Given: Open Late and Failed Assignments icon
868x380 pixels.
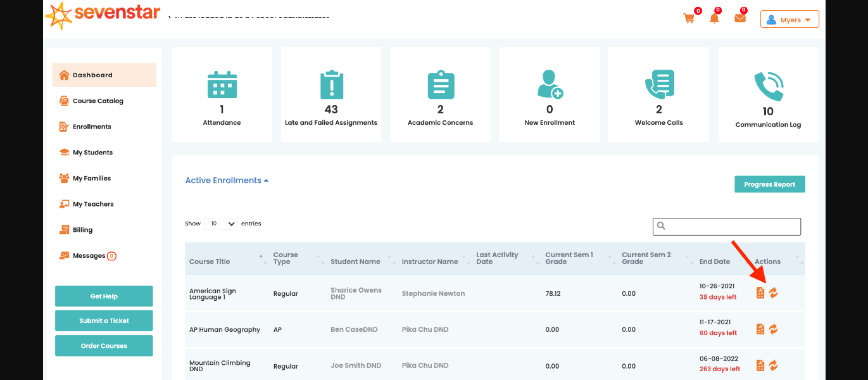Looking at the screenshot, I should (331, 84).
